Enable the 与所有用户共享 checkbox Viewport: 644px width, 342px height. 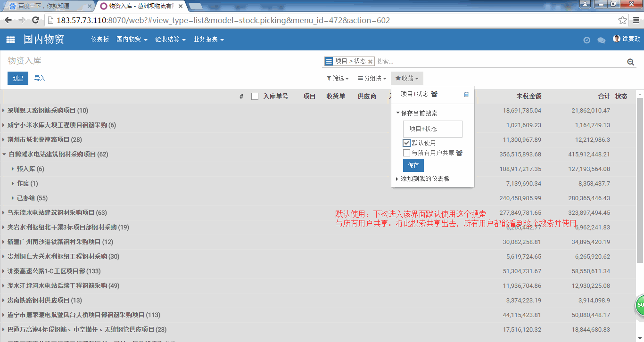click(x=406, y=153)
